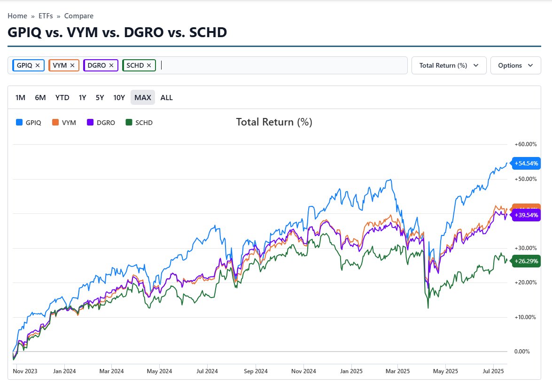This screenshot has height=392, width=552.
Task: Click the GPIQ ticker chip text
Action: (x=24, y=65)
